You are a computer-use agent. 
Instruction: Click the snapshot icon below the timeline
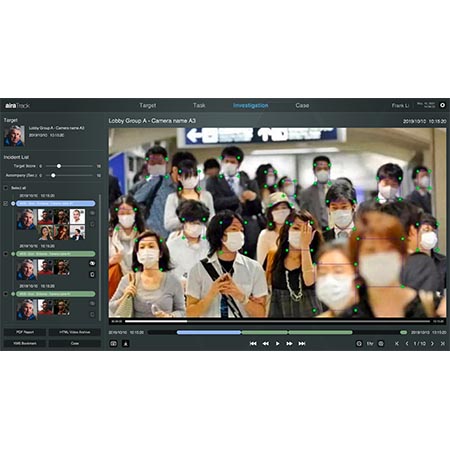[x=113, y=343]
